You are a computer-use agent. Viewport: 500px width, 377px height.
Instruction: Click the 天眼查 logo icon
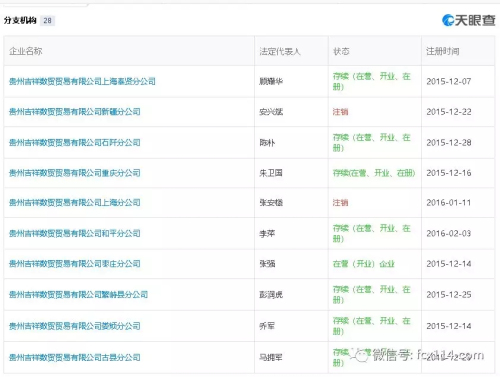[x=448, y=20]
